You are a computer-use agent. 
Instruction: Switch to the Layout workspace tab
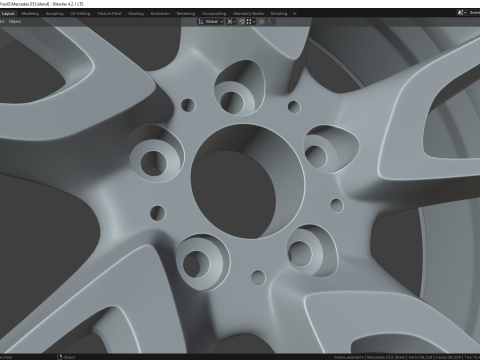tap(8, 14)
